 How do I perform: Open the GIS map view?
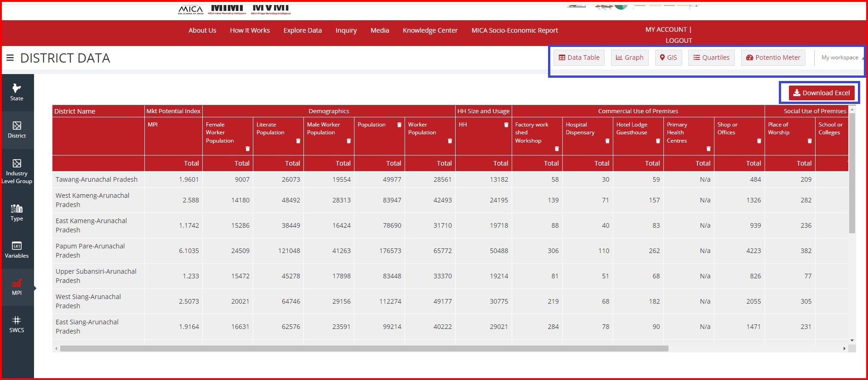click(x=668, y=58)
